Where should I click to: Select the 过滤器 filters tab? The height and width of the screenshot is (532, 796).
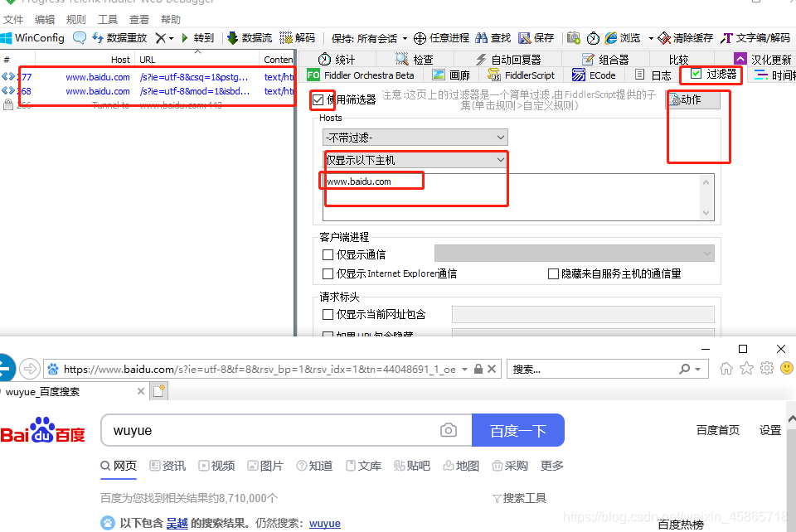(x=713, y=74)
